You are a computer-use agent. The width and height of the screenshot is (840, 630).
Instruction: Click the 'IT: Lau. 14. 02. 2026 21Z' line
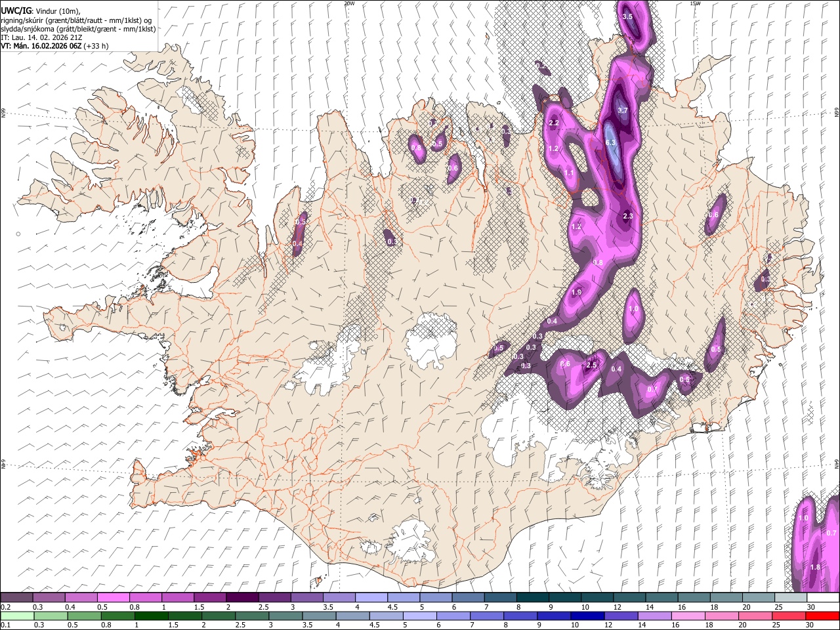click(41, 37)
